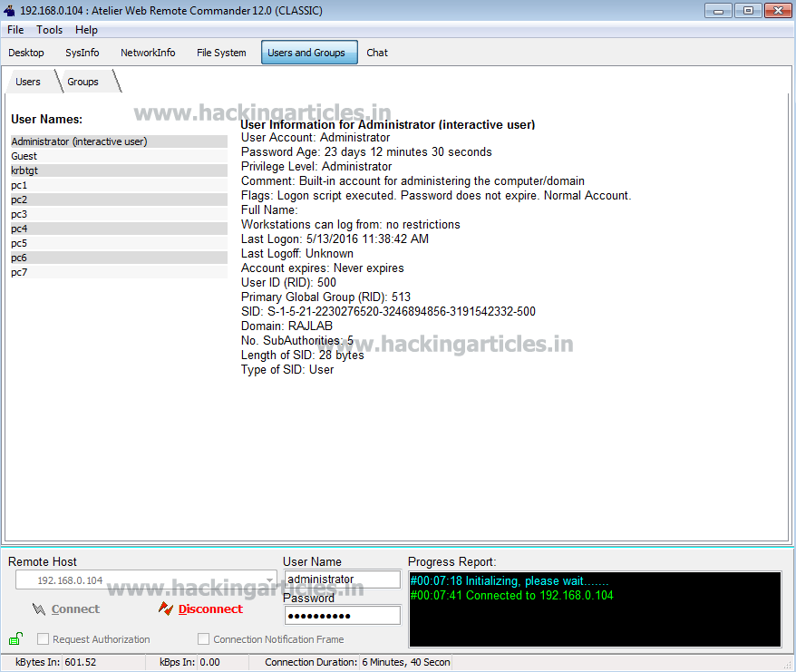Select the krbtgt user

pos(119,170)
